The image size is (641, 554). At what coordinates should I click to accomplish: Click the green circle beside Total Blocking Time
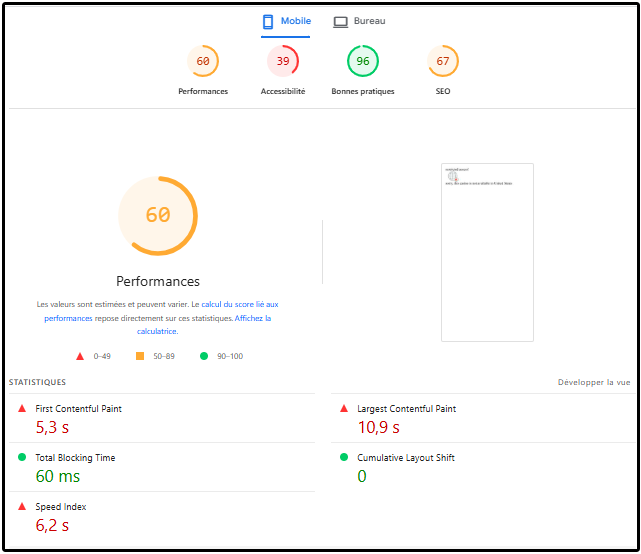pyautogui.click(x=22, y=457)
